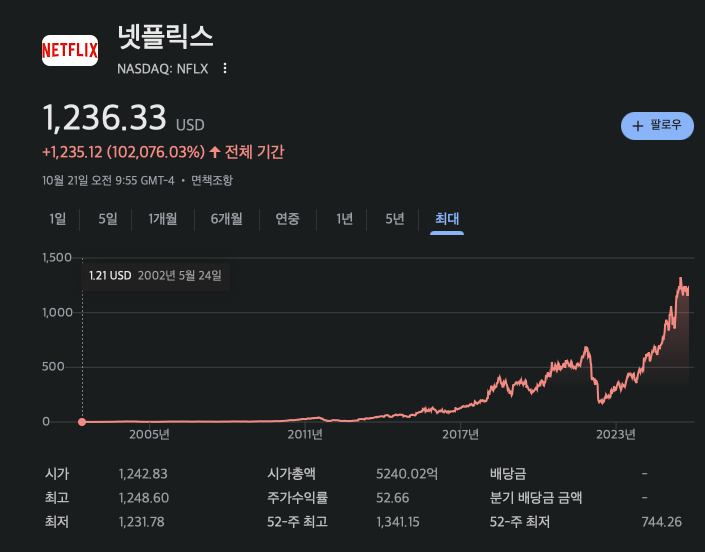This screenshot has width=705, height=552.
Task: Show the 1년 chart range
Action: tap(344, 219)
